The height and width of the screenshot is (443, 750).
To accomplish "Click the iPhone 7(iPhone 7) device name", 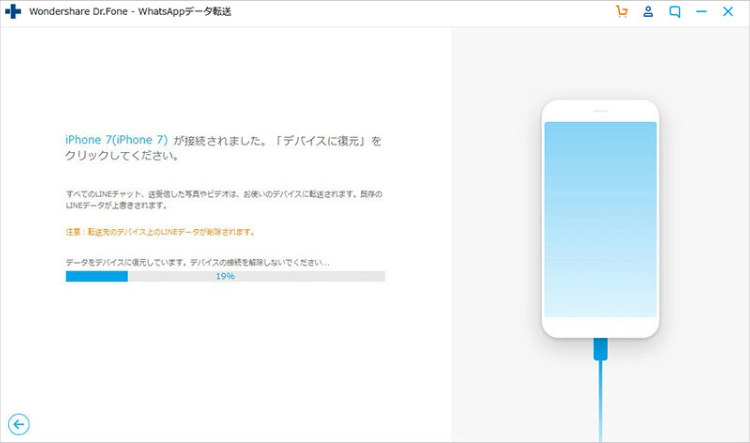I will (116, 140).
